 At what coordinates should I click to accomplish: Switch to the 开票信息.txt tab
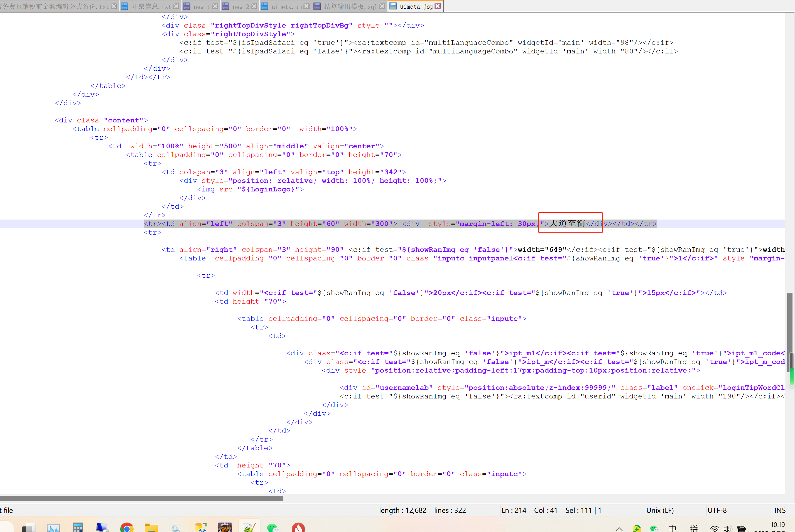pos(151,6)
